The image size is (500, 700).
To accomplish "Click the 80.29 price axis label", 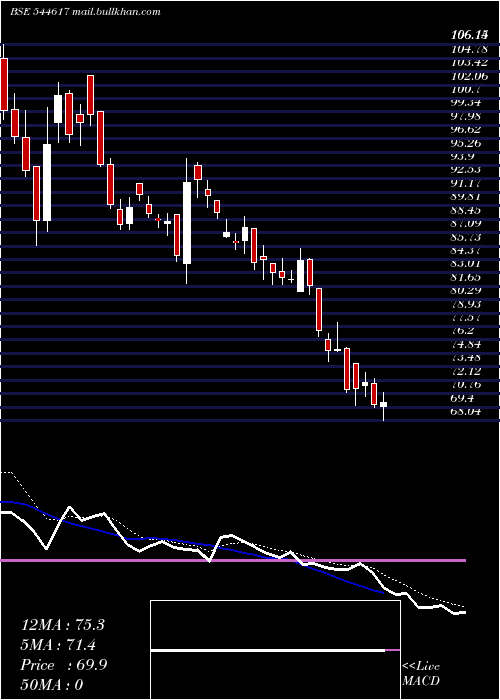I will click(x=466, y=290).
